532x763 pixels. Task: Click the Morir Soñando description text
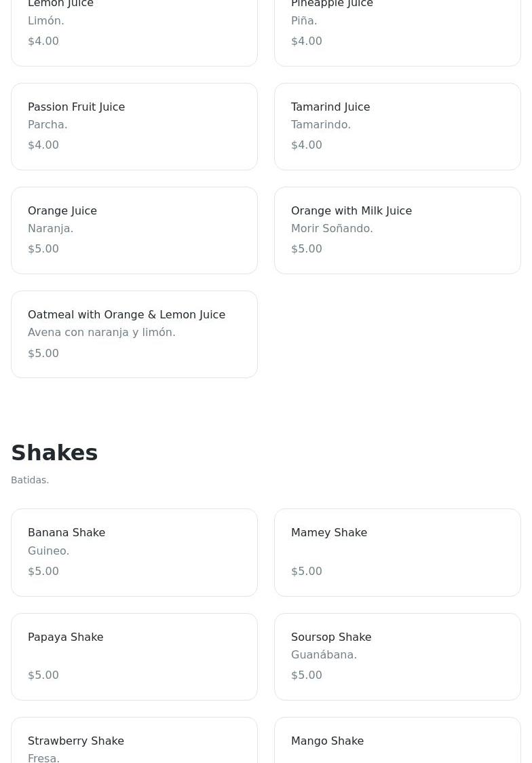tap(332, 229)
